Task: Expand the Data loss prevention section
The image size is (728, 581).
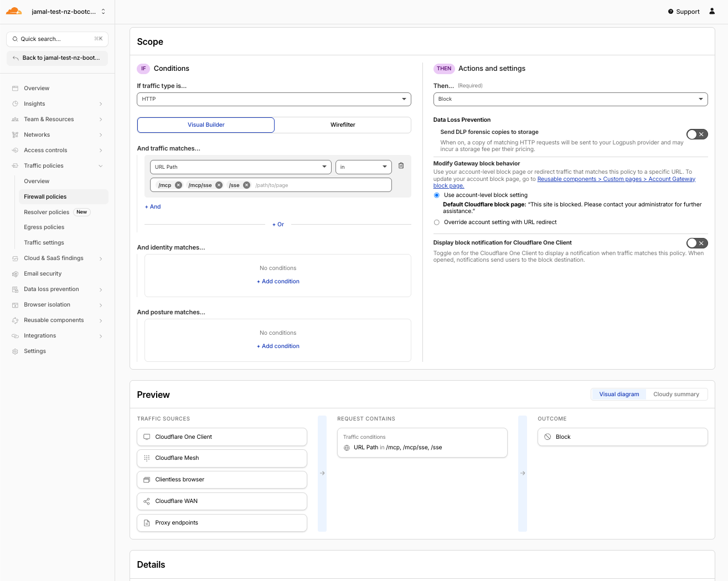Action: click(x=101, y=289)
